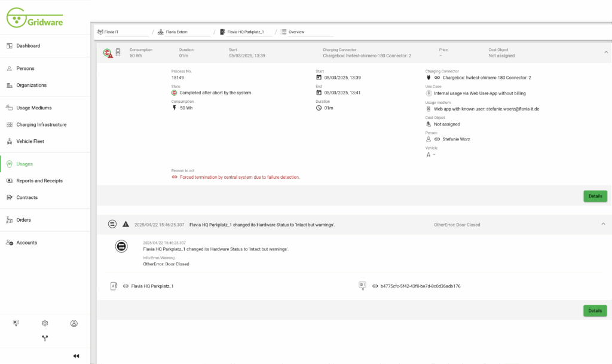
Task: Click the Accounts icon in sidebar
Action: click(10, 243)
